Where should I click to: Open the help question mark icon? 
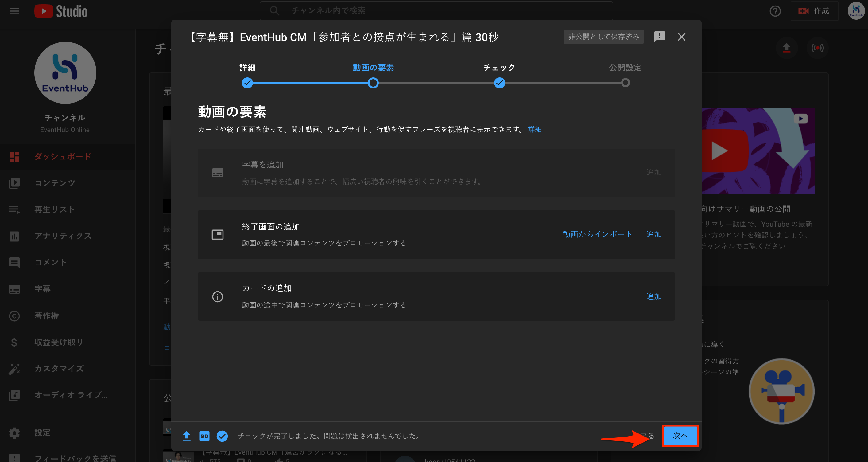(775, 11)
